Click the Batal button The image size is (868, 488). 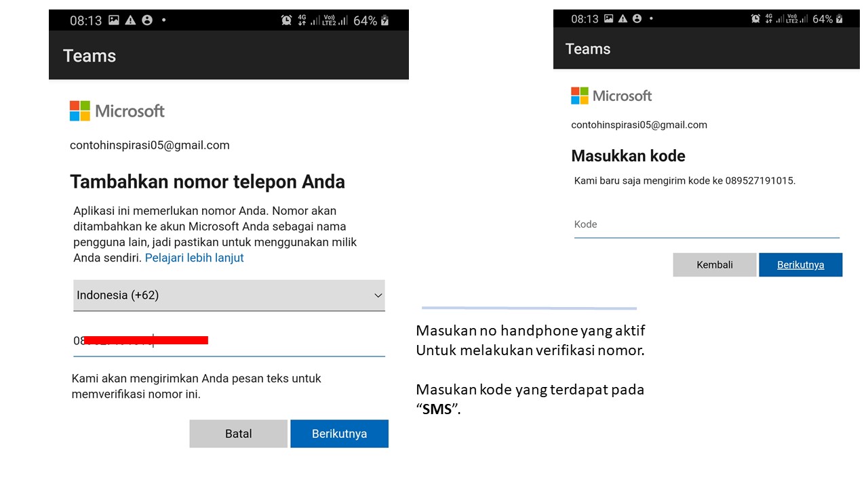pos(239,434)
